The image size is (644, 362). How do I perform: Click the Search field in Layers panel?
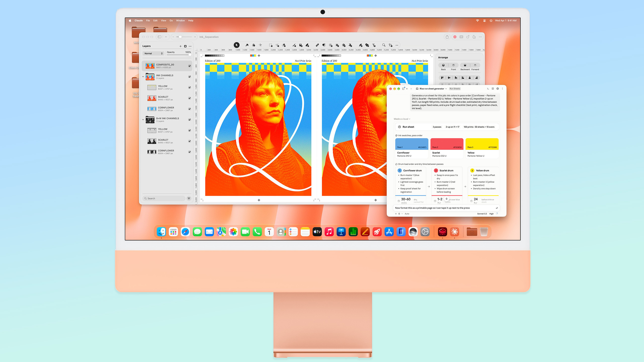pyautogui.click(x=164, y=198)
